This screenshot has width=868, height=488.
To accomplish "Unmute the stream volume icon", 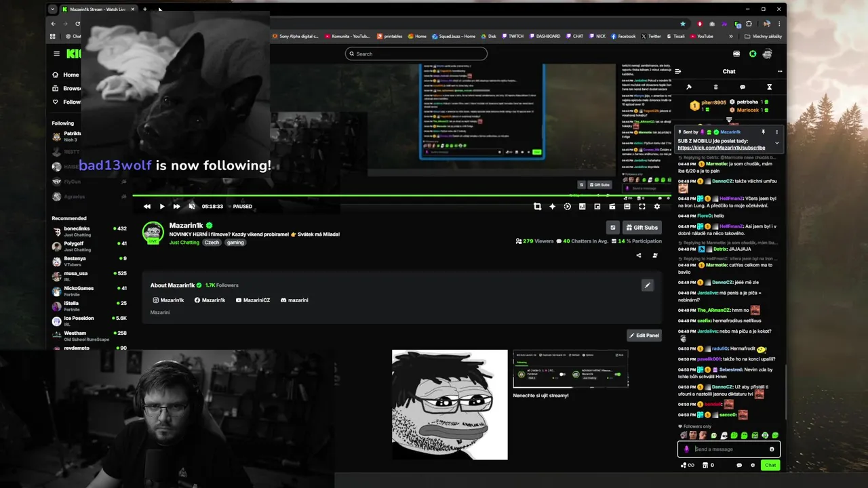I will point(191,207).
